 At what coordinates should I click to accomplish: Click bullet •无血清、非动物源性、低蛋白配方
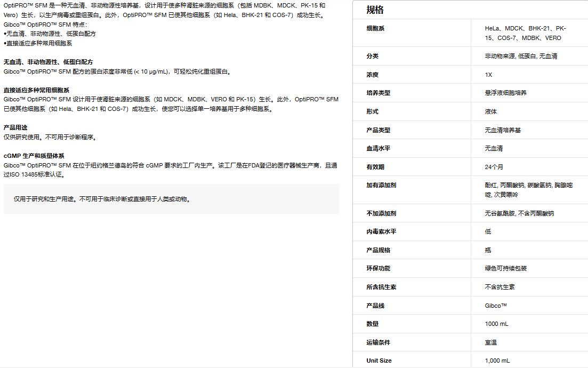pyautogui.click(x=50, y=34)
